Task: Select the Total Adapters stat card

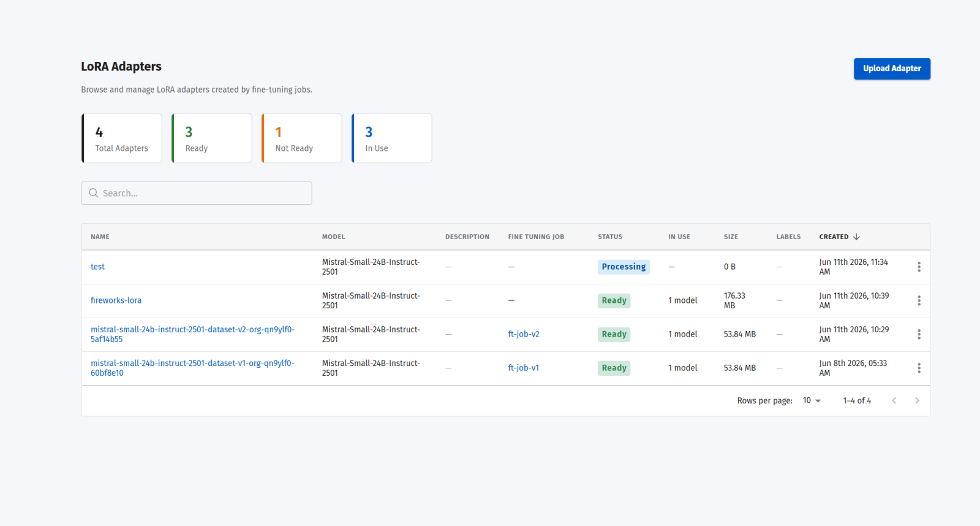Action: (122, 138)
